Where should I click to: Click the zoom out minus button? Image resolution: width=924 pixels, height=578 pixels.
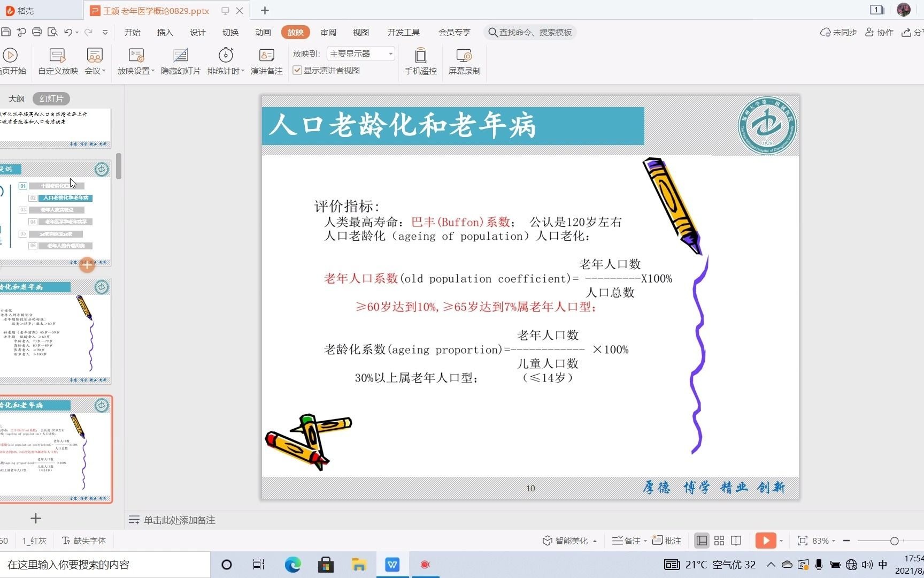tap(846, 541)
